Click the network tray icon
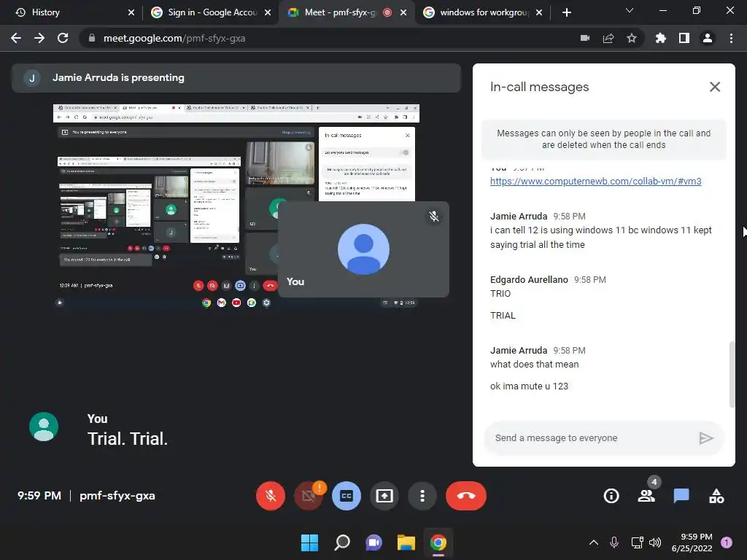 [x=637, y=542]
